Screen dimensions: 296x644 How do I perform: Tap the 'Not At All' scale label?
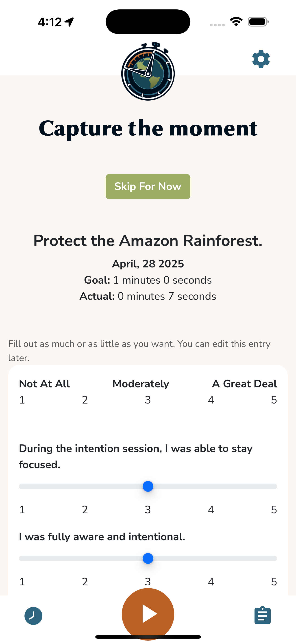pyautogui.click(x=44, y=384)
